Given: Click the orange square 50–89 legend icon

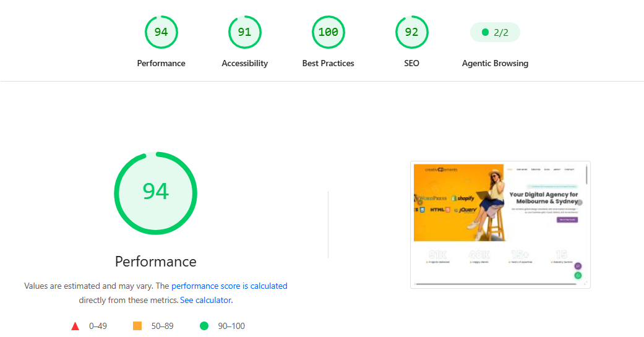Looking at the screenshot, I should click(x=137, y=326).
